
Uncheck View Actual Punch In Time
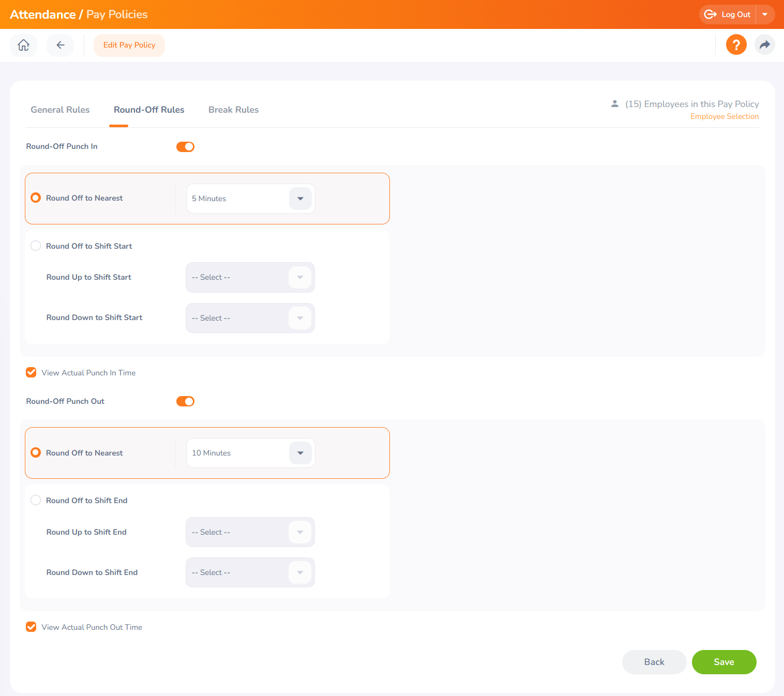pyautogui.click(x=32, y=372)
